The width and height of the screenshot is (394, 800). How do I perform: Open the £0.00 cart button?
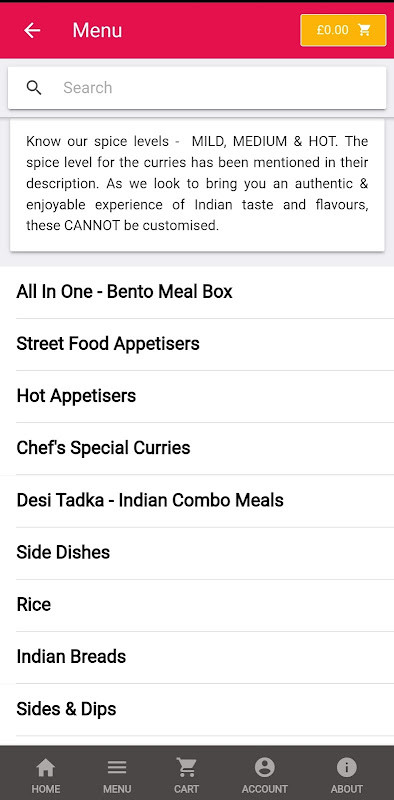coord(343,30)
